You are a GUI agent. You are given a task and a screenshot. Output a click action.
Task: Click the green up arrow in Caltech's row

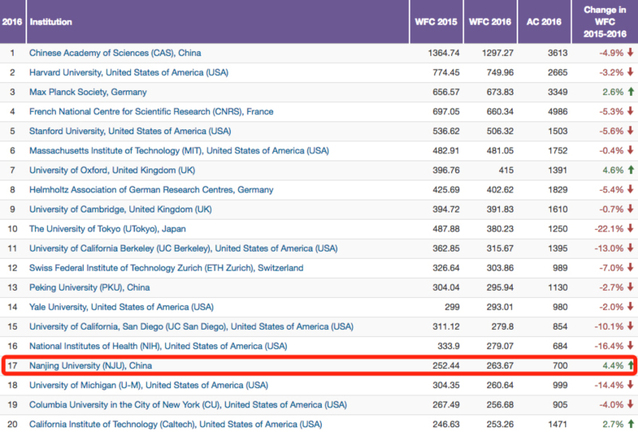point(631,424)
